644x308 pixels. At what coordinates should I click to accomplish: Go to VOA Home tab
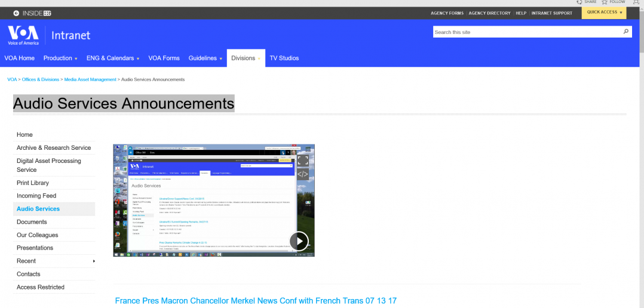(x=19, y=58)
